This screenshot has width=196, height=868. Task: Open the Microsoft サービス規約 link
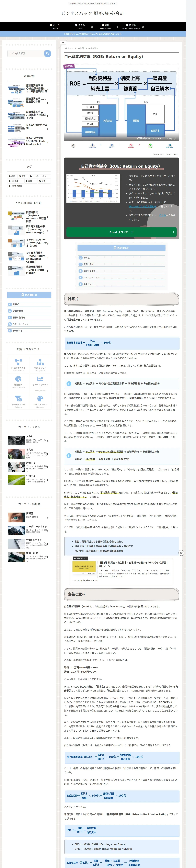click(142, 207)
